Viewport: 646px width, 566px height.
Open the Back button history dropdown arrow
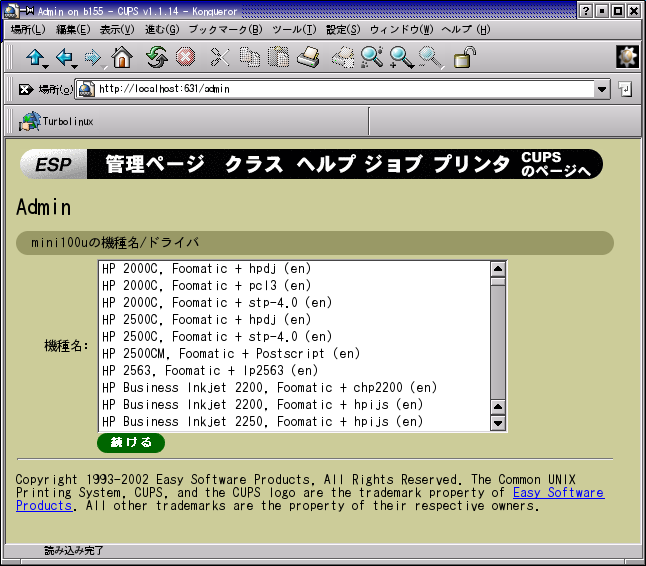coord(75,66)
